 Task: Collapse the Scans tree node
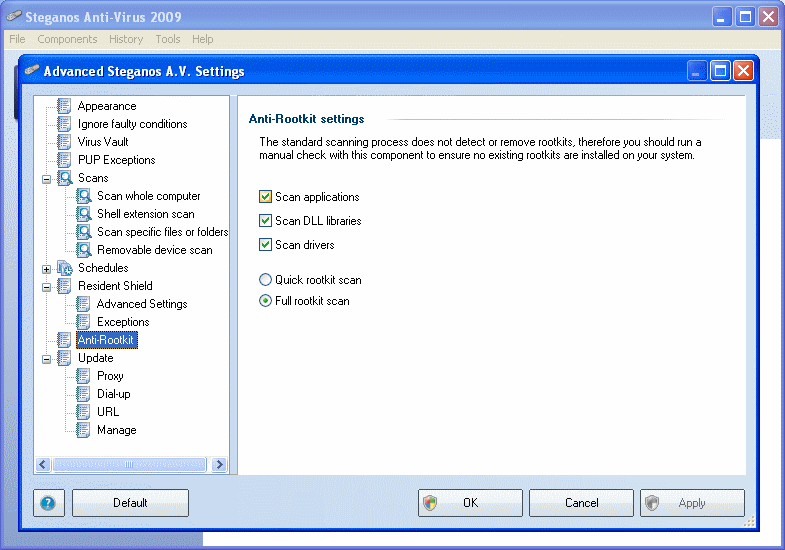(46, 179)
